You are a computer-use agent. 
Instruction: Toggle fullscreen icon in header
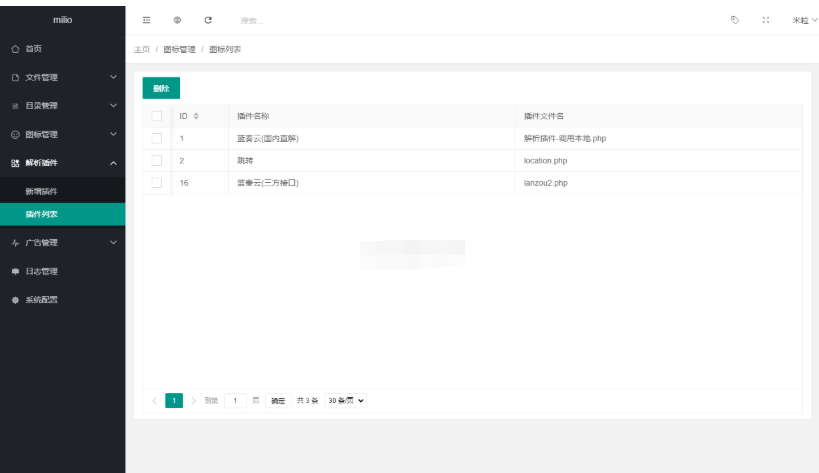click(766, 20)
